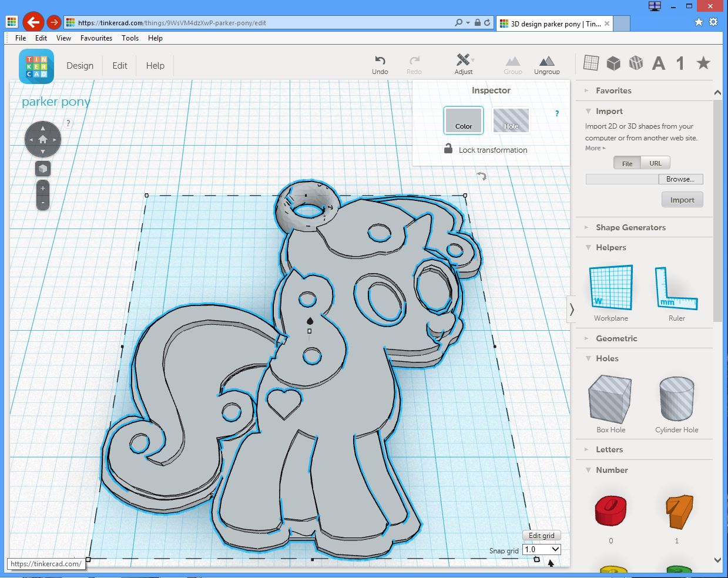The height and width of the screenshot is (578, 728).
Task: Click the fit view cube icon
Action: tap(42, 169)
